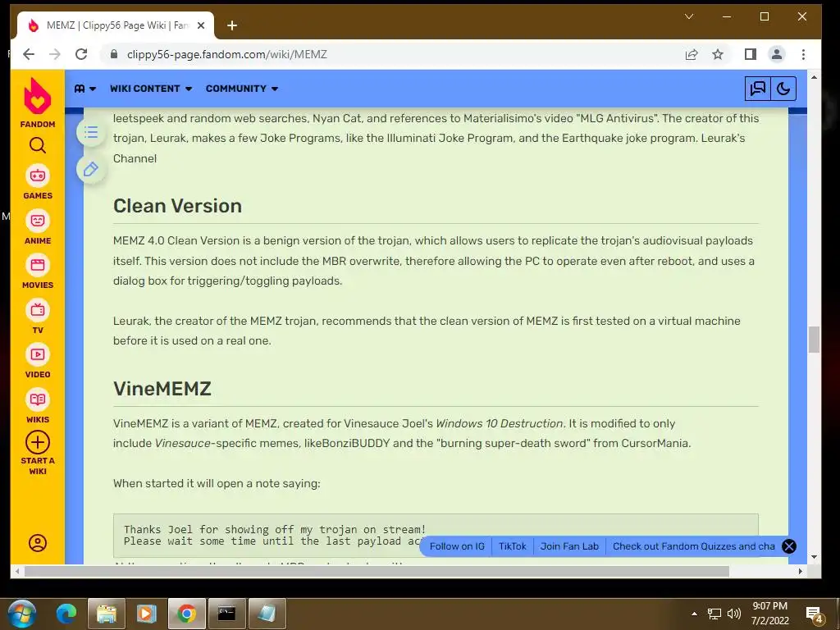Open File Explorer from taskbar
840x630 pixels.
[106, 614]
